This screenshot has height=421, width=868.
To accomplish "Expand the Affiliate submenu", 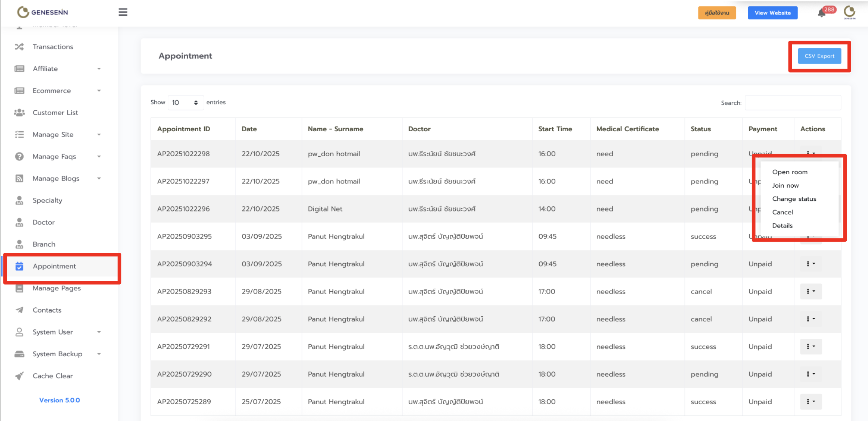I will pyautogui.click(x=99, y=69).
